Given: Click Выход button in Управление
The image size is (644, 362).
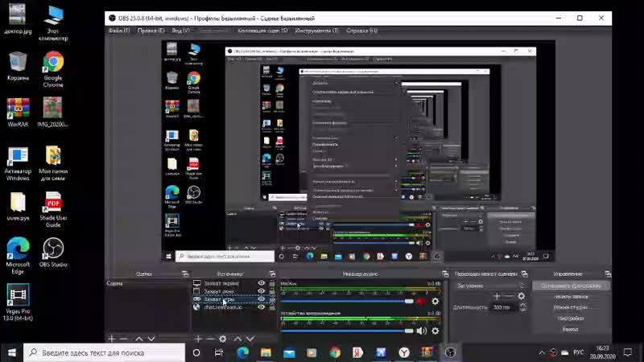Looking at the screenshot, I should click(x=571, y=329).
